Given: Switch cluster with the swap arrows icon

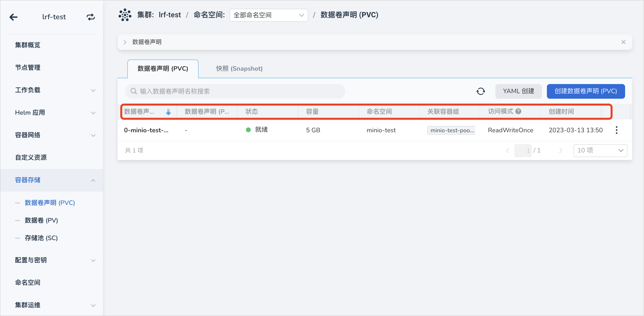Looking at the screenshot, I should pos(91,17).
